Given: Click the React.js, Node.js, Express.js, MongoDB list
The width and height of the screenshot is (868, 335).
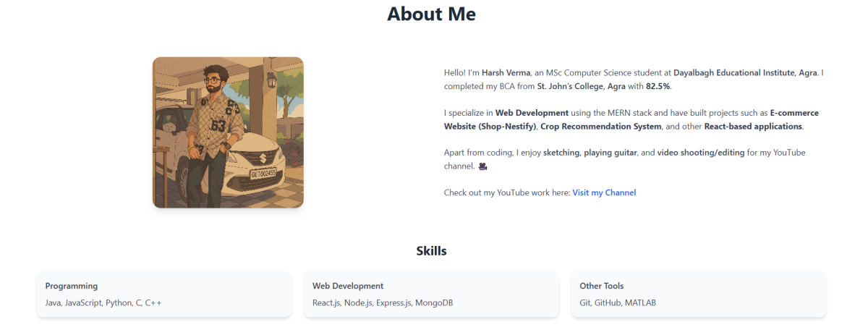Looking at the screenshot, I should pyautogui.click(x=383, y=302).
